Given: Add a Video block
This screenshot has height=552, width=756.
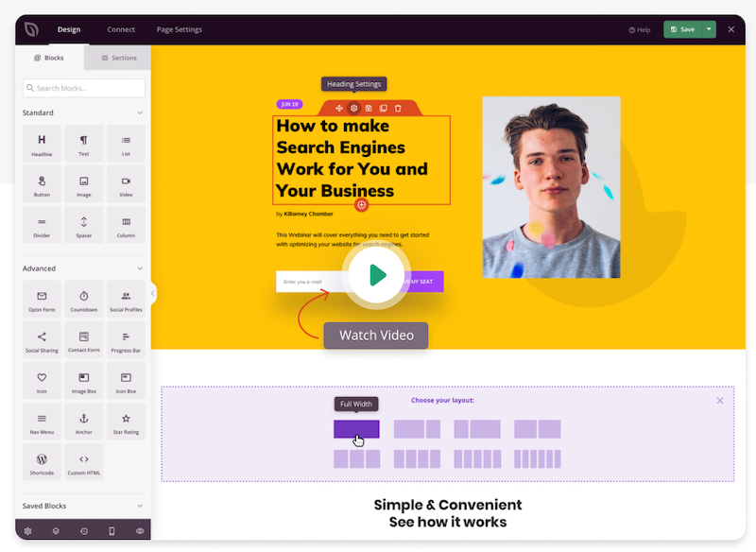Looking at the screenshot, I should click(126, 184).
